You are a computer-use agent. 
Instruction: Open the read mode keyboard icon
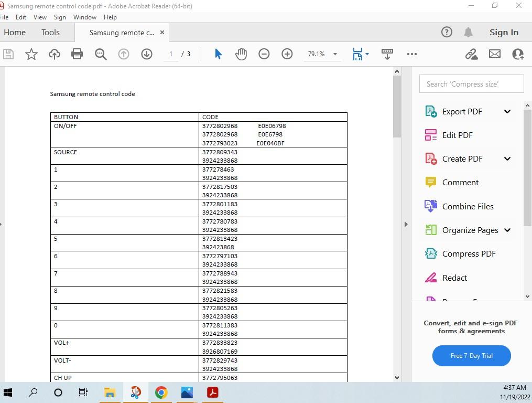[x=387, y=54]
